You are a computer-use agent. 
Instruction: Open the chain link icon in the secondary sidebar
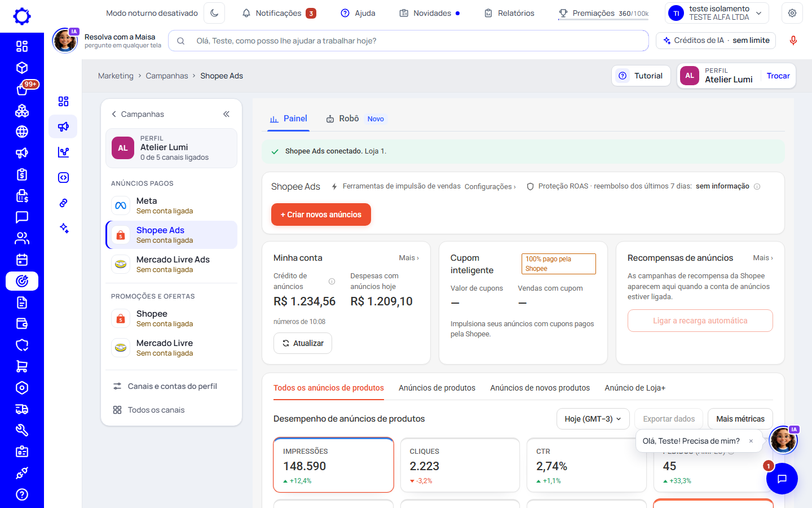coord(63,203)
